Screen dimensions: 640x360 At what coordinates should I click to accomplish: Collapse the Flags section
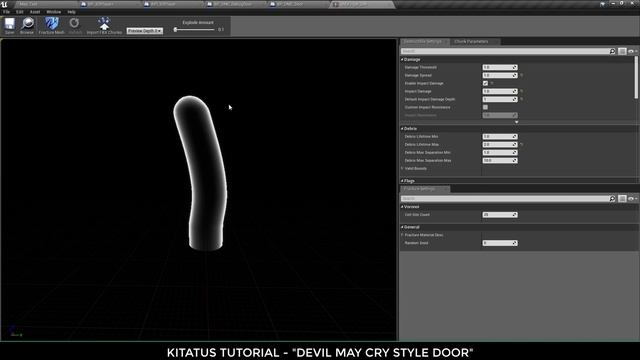(402, 181)
